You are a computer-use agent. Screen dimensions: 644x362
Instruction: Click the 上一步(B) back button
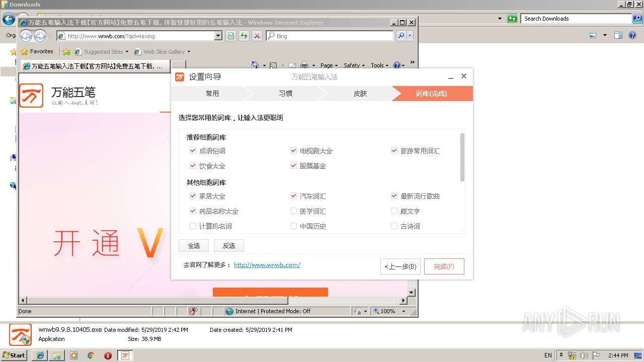click(x=400, y=266)
